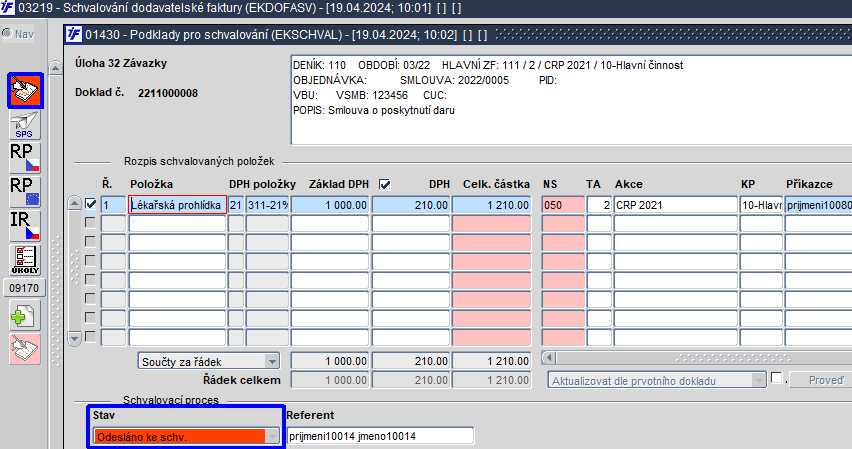
Task: Select the Nav radio button
Action: tap(7, 34)
